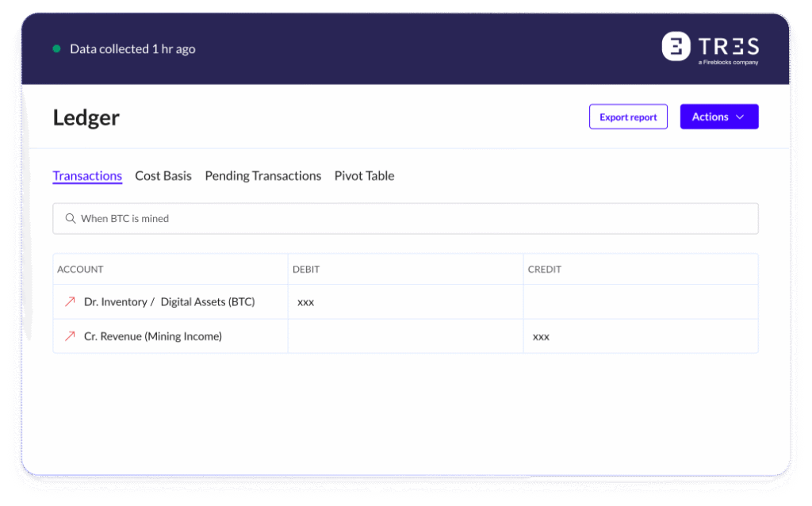Screen dimensions: 812x506
Task: Select Dr. Inventory / Digital Assets (BTC) entry
Action: click(169, 301)
